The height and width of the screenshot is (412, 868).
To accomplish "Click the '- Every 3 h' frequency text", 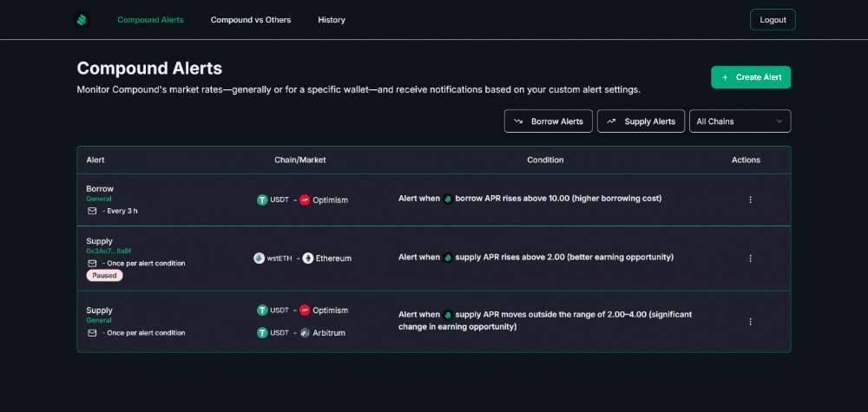I will coord(120,211).
